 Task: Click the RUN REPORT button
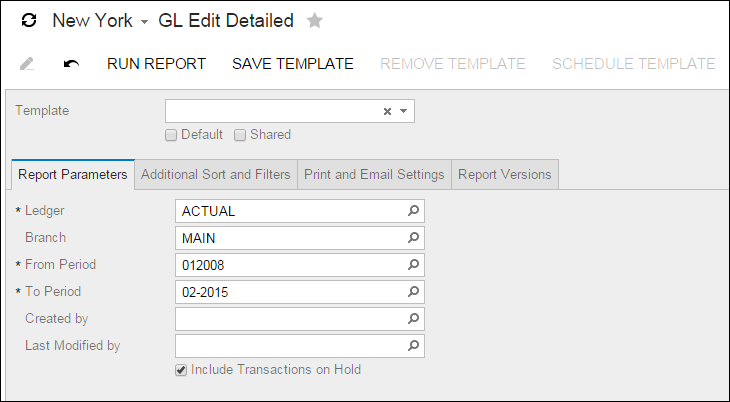tap(156, 64)
